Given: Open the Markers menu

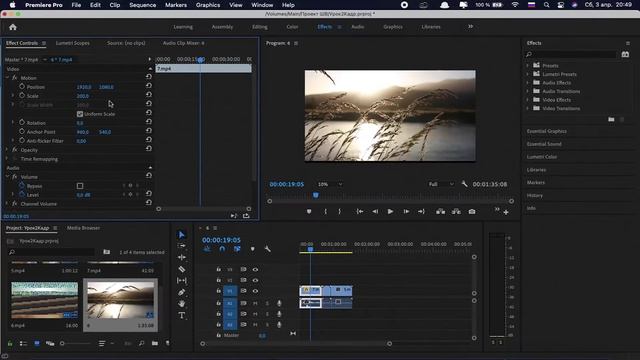Looking at the screenshot, I should [176, 5].
